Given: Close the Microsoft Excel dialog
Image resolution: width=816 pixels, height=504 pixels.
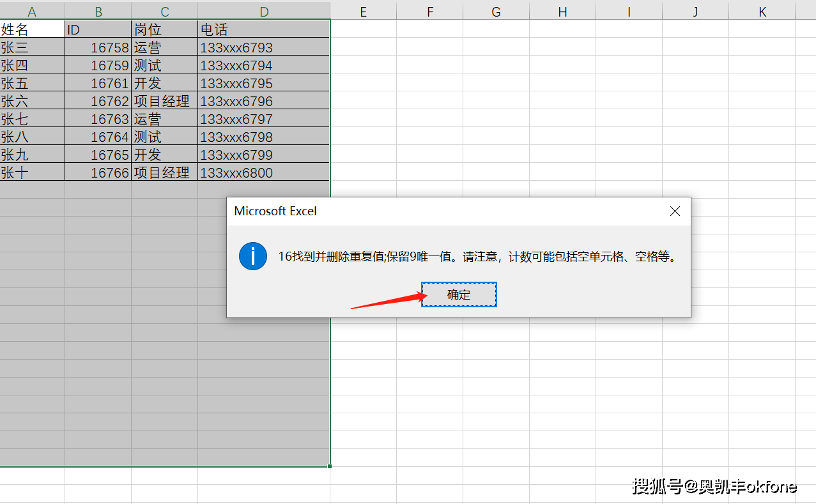Looking at the screenshot, I should (675, 211).
